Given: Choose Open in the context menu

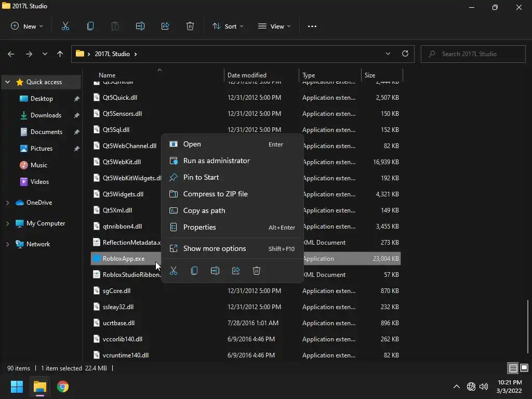Looking at the screenshot, I should click(232, 144).
